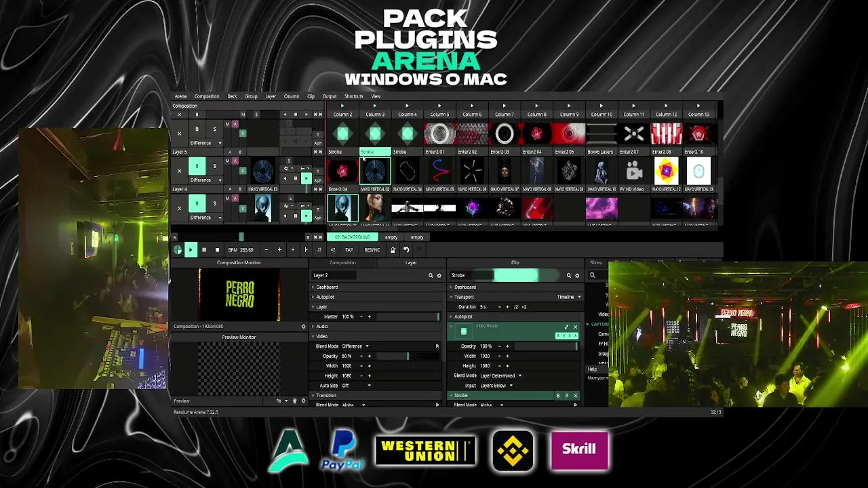Viewport: 868px width, 488px height.
Task: Eject all clips with composition X
Action: pos(179,115)
